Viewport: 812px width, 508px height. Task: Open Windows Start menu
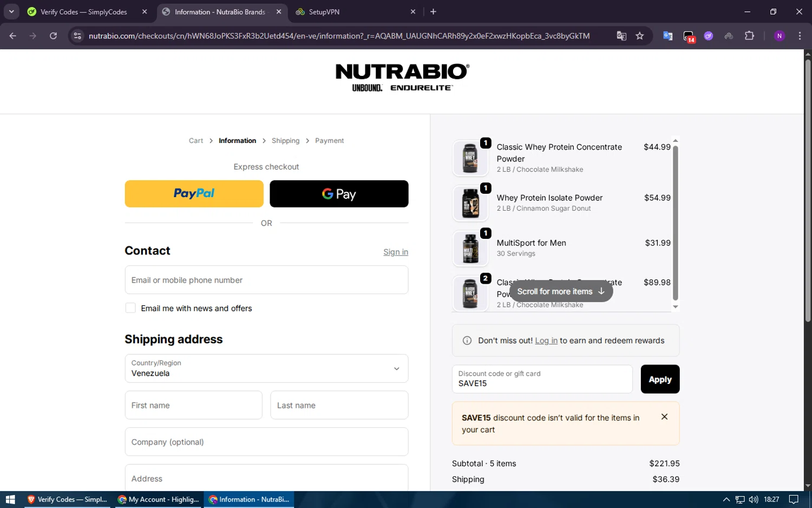10,499
